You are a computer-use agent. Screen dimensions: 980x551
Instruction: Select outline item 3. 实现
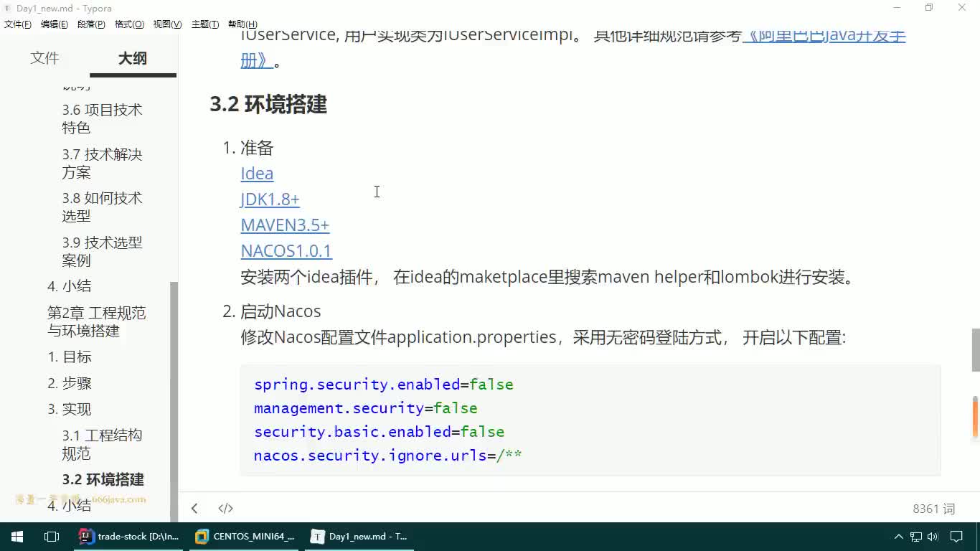click(70, 409)
